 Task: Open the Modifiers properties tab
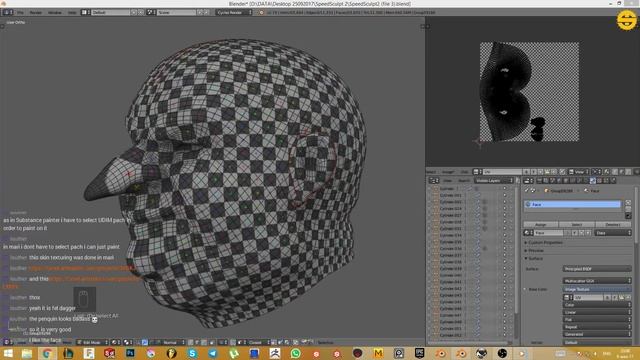tap(579, 180)
